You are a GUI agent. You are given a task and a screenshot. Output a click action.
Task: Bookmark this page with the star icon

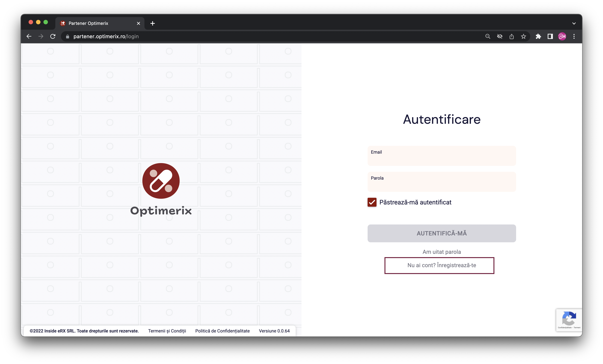tap(523, 36)
